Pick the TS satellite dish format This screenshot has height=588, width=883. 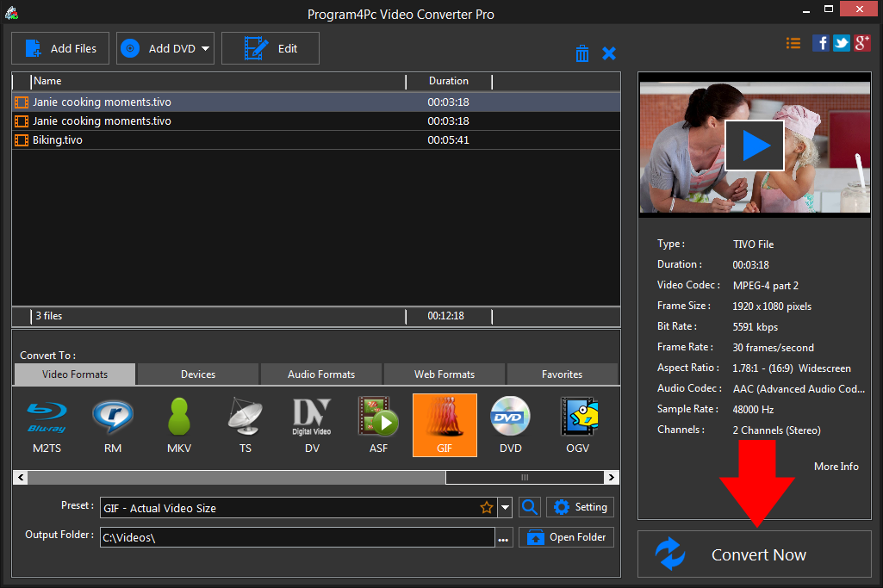point(246,424)
